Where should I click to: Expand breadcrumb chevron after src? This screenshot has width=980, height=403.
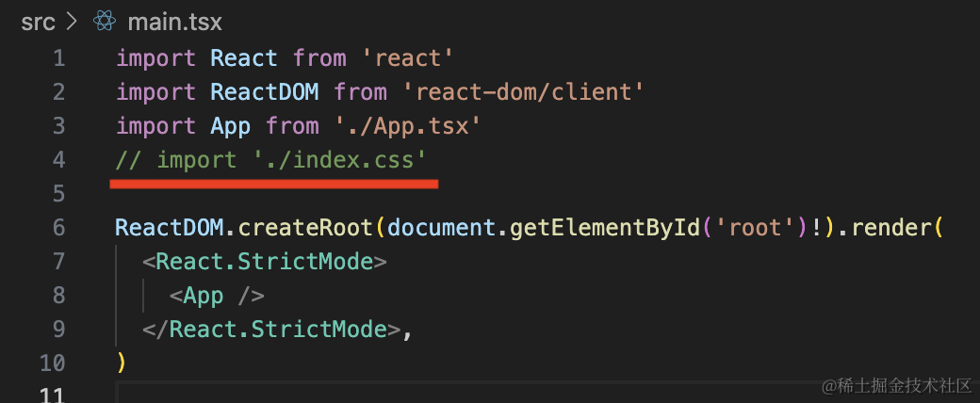click(72, 23)
